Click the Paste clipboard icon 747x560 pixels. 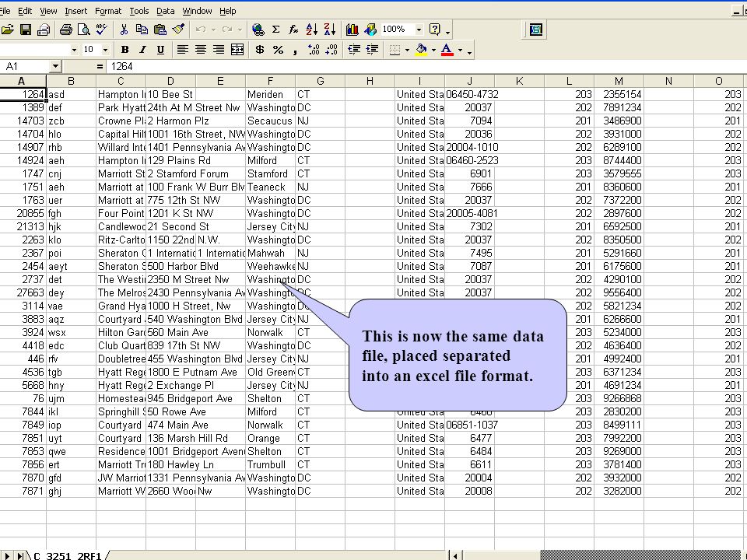pos(160,30)
